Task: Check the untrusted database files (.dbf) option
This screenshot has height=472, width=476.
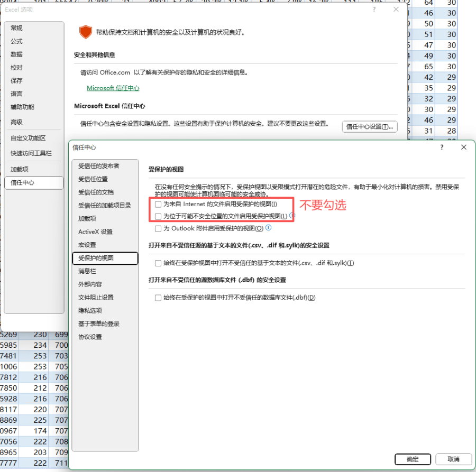Action: click(158, 298)
